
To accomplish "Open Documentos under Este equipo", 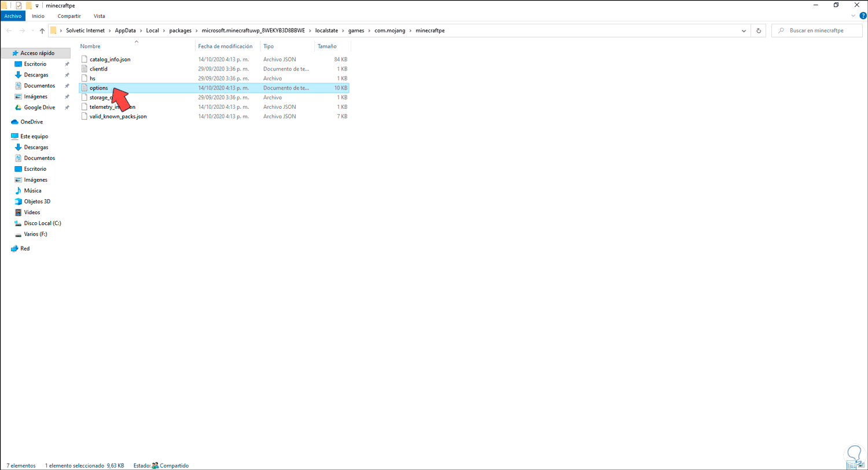I will click(x=39, y=158).
